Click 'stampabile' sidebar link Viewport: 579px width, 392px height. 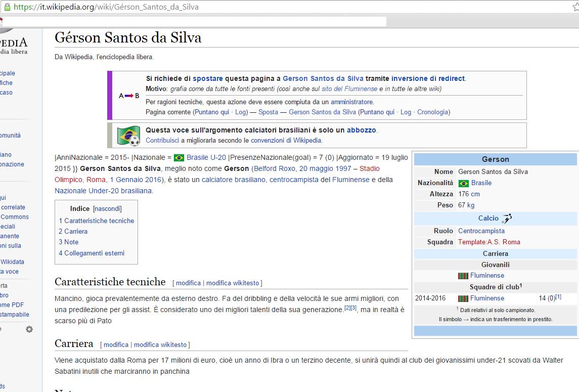[14, 315]
